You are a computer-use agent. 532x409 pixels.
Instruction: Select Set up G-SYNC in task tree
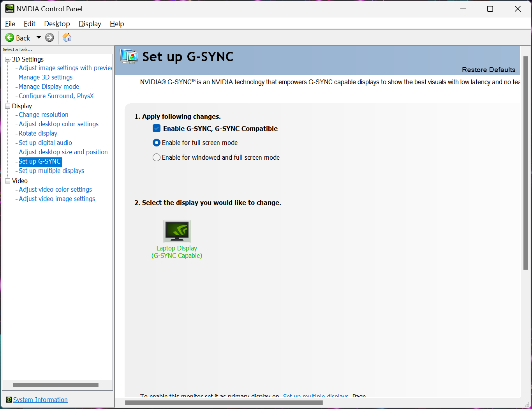point(40,161)
